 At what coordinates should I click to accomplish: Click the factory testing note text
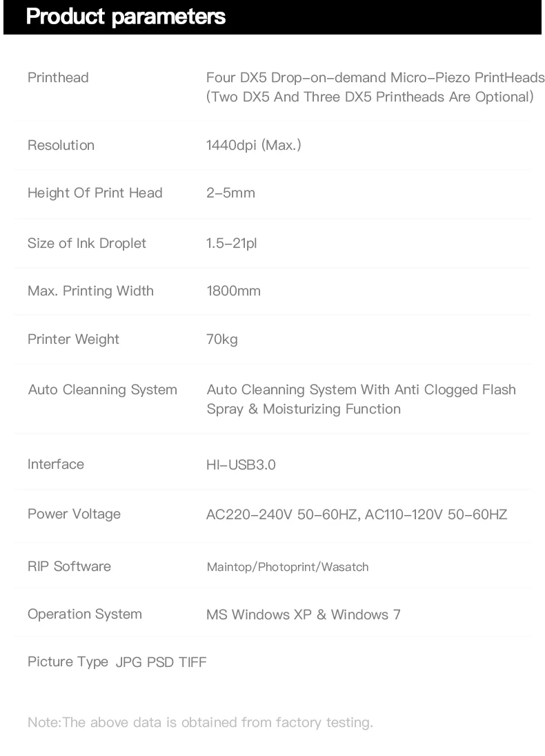click(x=200, y=722)
